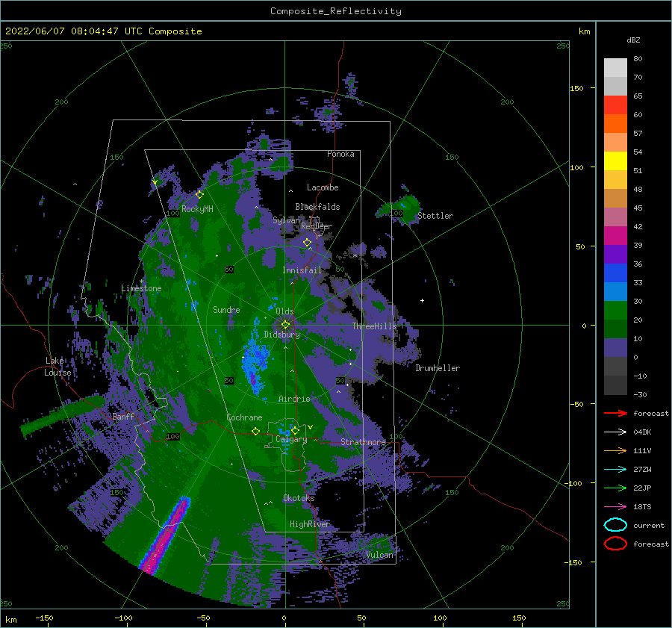Image resolution: width=672 pixels, height=628 pixels.
Task: Click the red forecast arrow legend icon
Action: coord(615,413)
